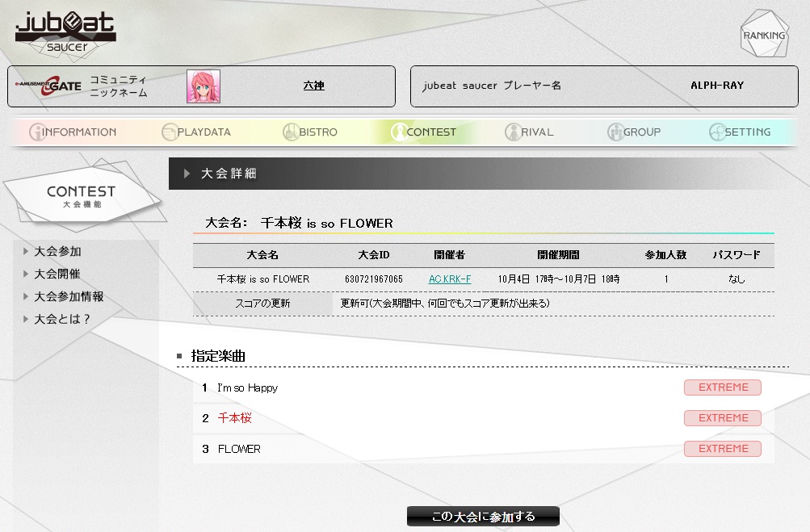810x532 pixels.
Task: Click player name ALPH-RAY
Action: coord(717,86)
